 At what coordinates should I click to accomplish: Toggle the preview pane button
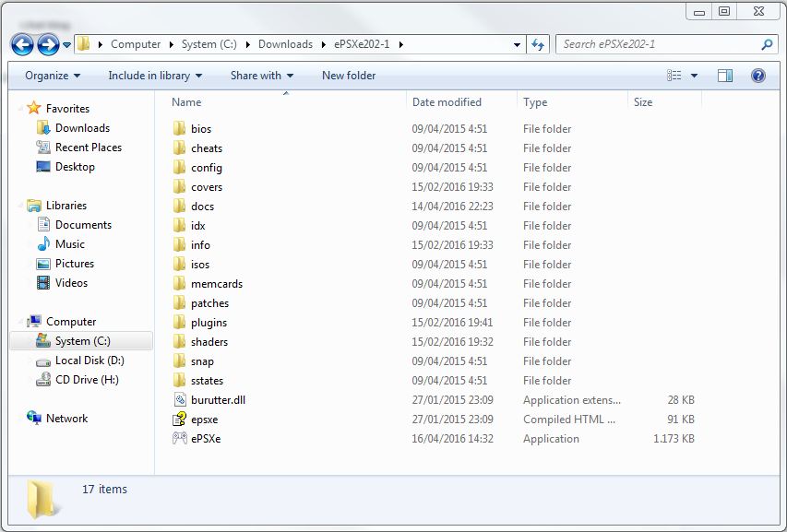click(x=725, y=76)
